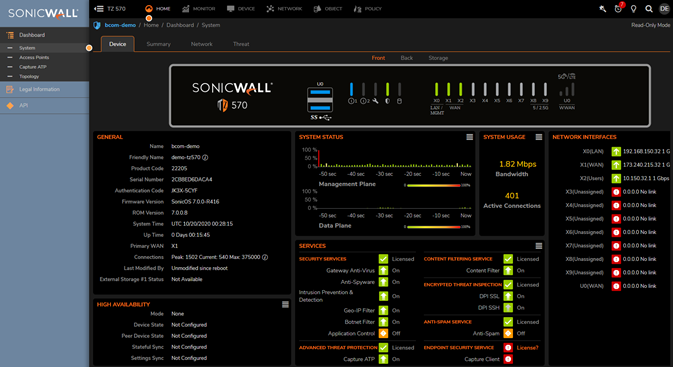Collapse the Dashboard section in sidebar
673x367 pixels.
click(45, 35)
